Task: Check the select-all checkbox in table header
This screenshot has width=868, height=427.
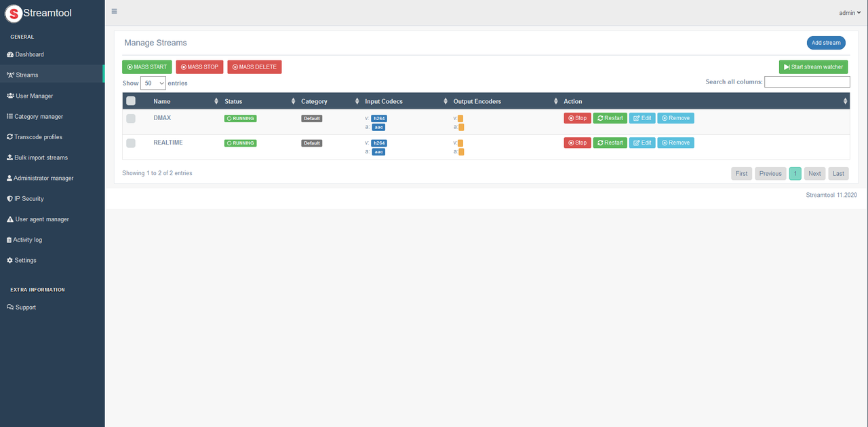Action: tap(131, 101)
